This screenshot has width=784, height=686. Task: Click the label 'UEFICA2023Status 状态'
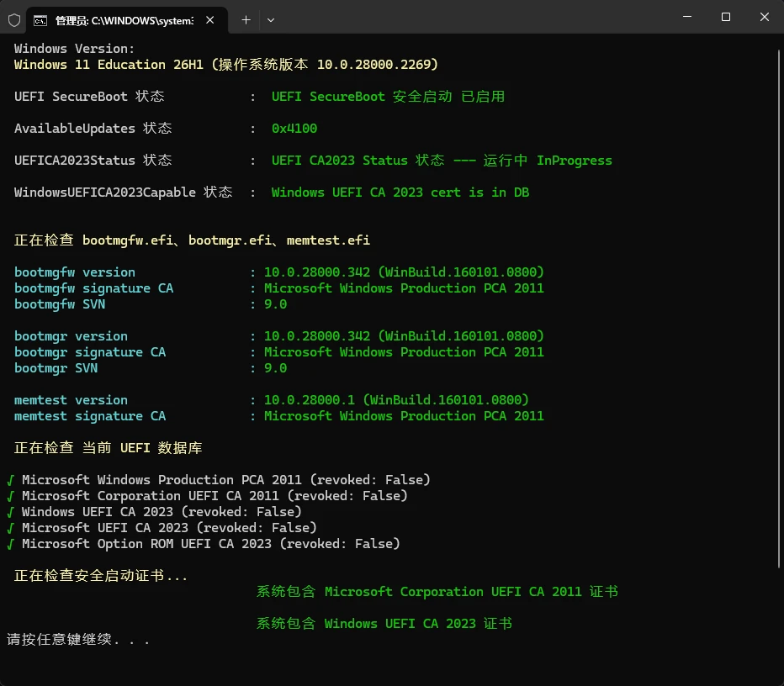pyautogui.click(x=93, y=160)
